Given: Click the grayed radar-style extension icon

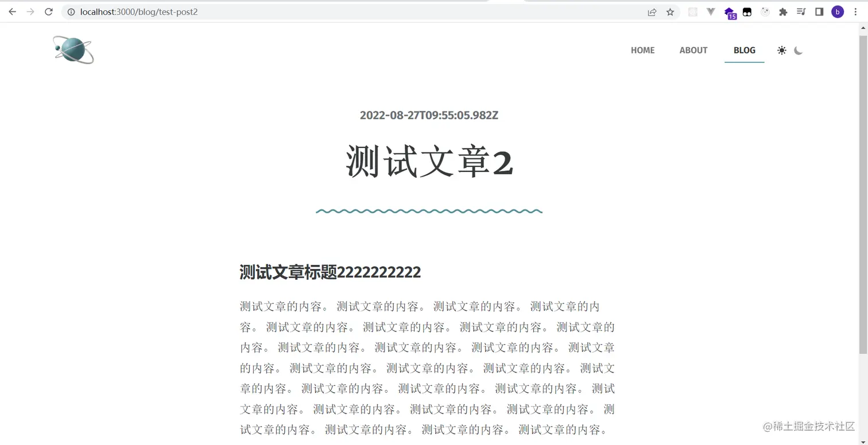Looking at the screenshot, I should coord(765,11).
